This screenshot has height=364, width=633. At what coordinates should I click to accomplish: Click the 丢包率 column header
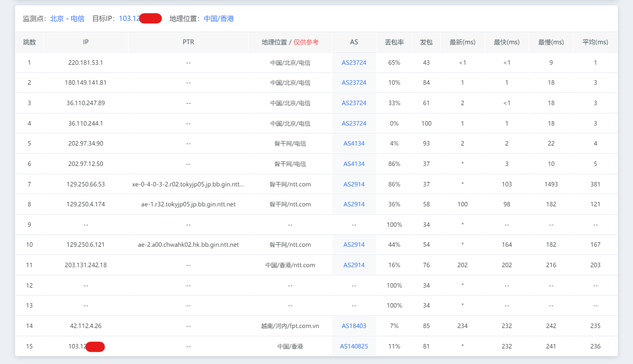[x=394, y=42]
